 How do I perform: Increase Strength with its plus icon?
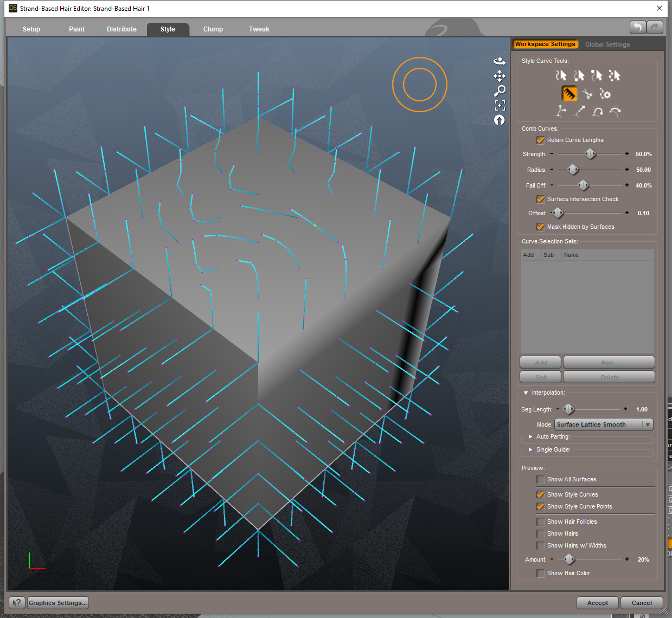627,154
